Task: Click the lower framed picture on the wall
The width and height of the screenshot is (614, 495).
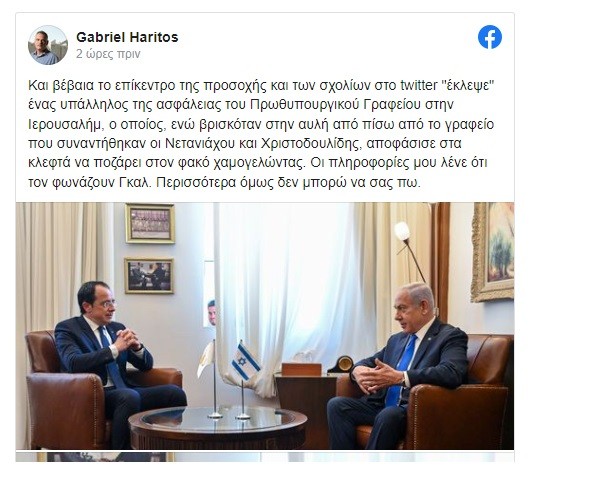Action: click(149, 276)
